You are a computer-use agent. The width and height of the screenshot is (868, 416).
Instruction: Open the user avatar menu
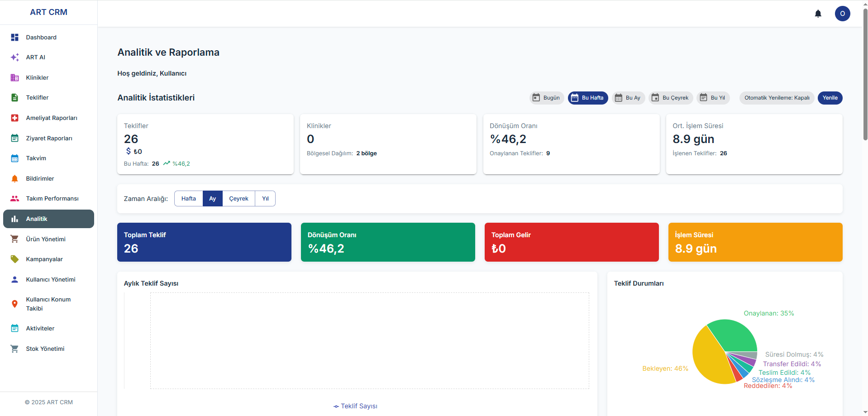coord(842,14)
